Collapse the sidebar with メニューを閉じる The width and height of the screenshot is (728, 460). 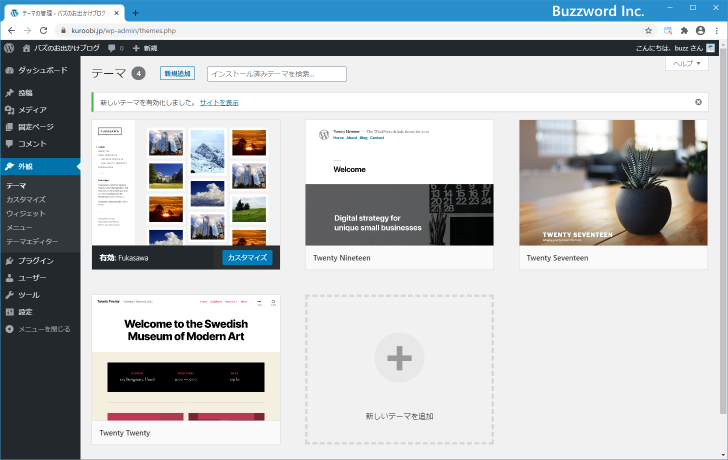click(38, 328)
